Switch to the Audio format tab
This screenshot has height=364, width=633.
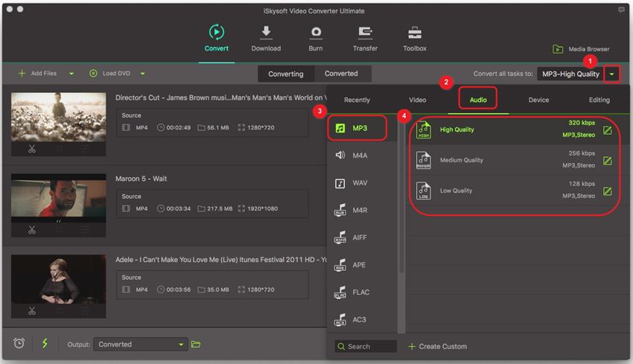(x=477, y=99)
